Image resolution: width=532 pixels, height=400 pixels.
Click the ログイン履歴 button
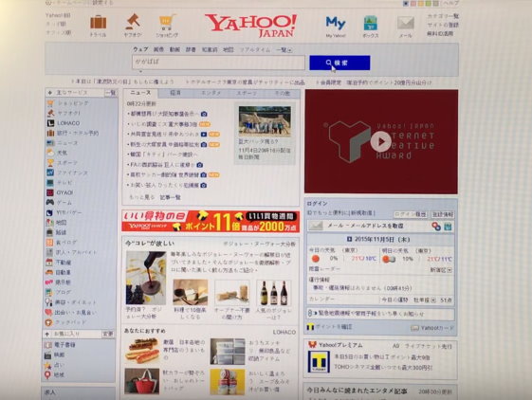pyautogui.click(x=411, y=214)
